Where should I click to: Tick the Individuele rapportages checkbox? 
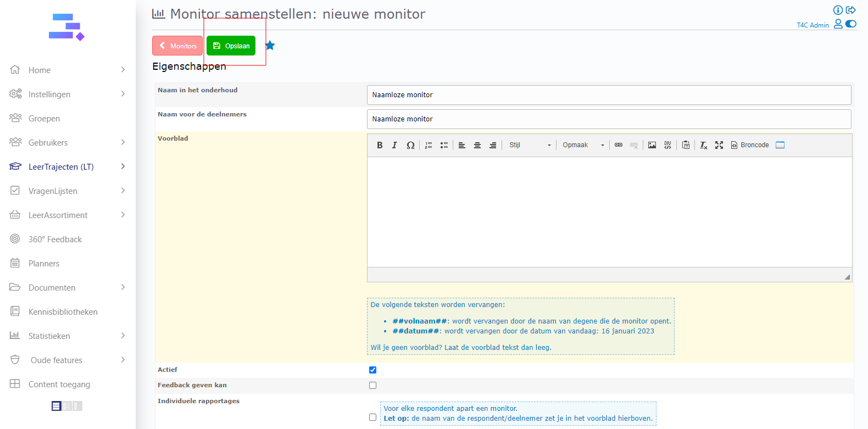tap(372, 417)
